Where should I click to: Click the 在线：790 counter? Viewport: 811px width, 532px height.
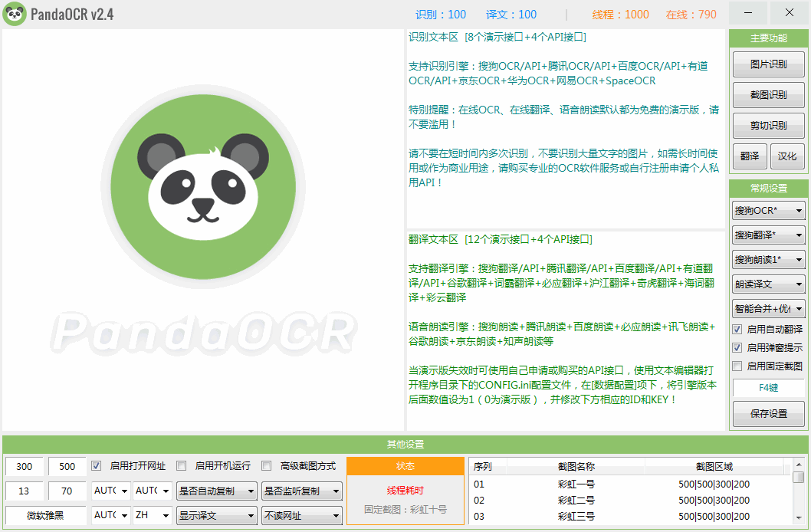click(x=691, y=15)
